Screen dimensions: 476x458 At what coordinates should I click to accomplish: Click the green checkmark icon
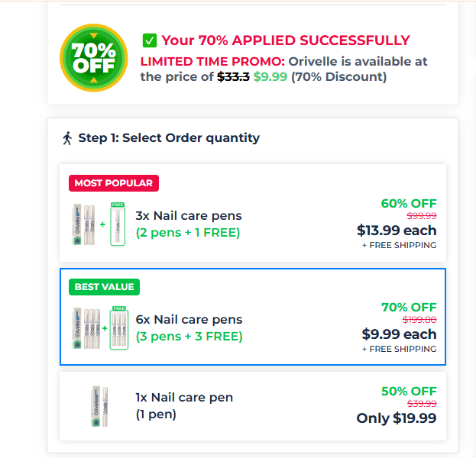pyautogui.click(x=150, y=41)
